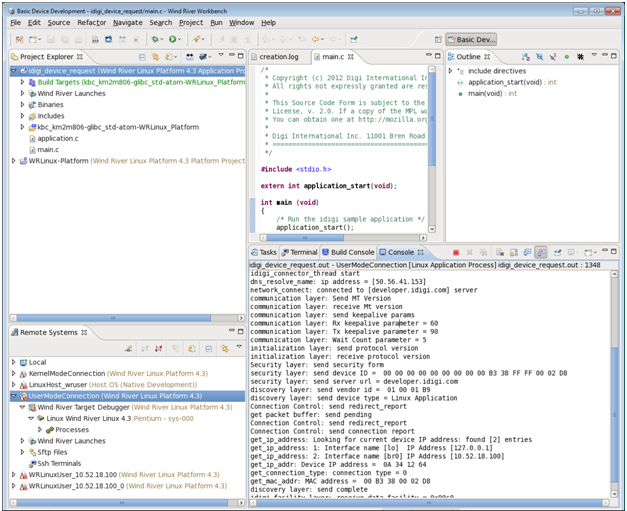This screenshot has width=627, height=511.
Task: Click the Debug launch toolbar icon
Action: pyautogui.click(x=155, y=39)
